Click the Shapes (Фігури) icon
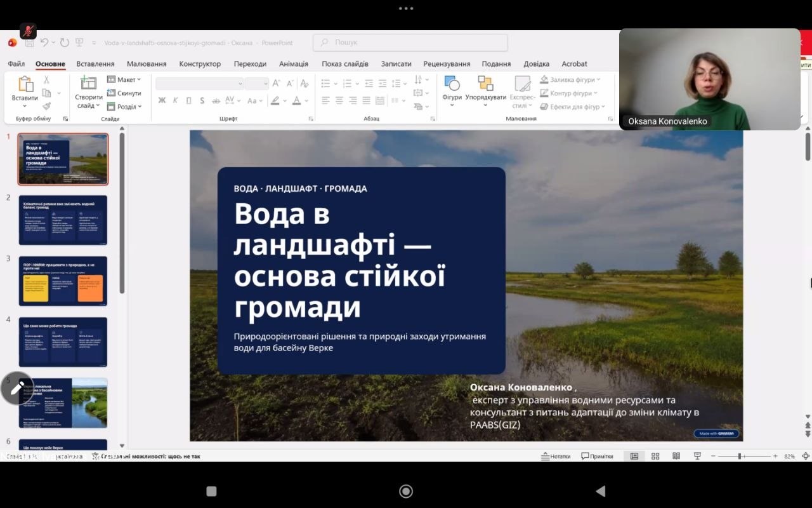812x508 pixels. (452, 83)
